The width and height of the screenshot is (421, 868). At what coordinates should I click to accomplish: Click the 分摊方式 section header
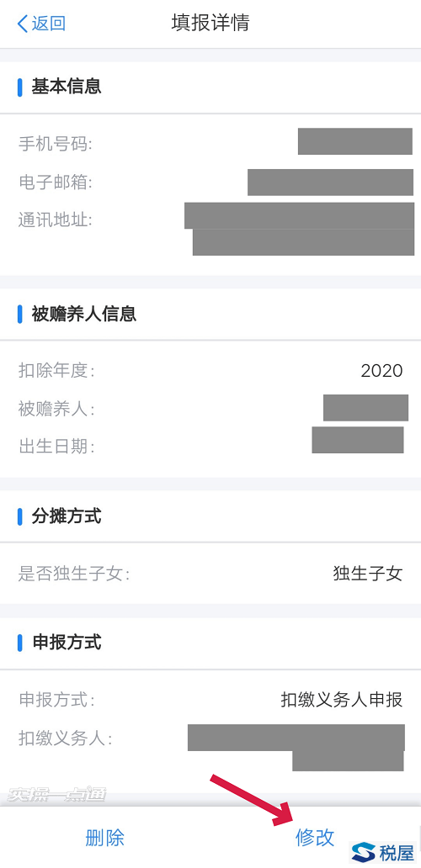67,516
